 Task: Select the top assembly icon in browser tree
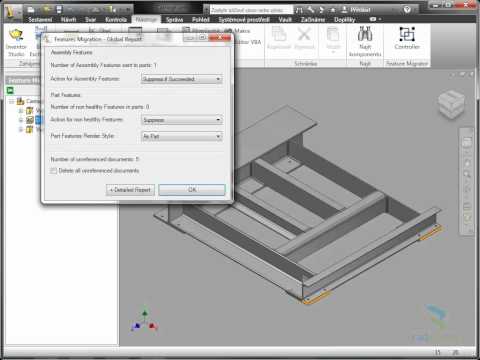tap(21, 101)
